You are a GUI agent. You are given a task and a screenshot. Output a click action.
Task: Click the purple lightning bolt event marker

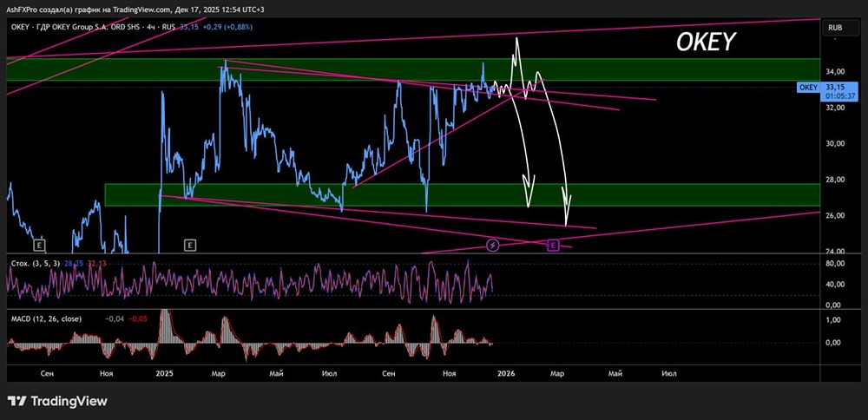(493, 245)
